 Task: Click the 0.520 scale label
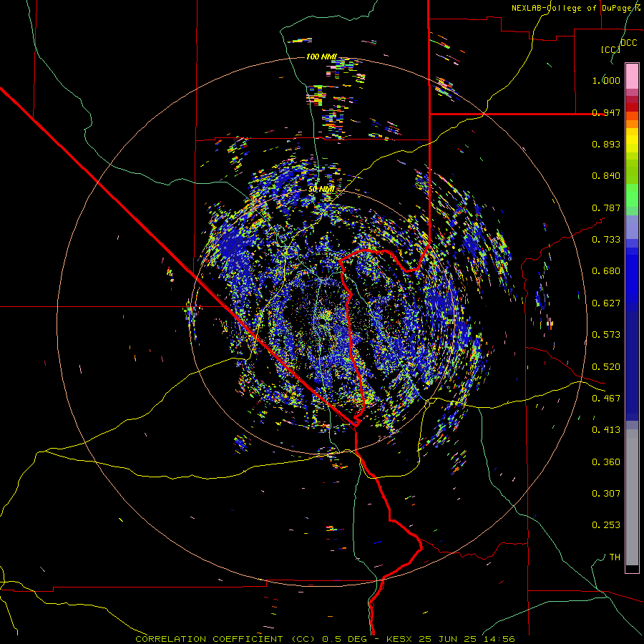[606, 367]
